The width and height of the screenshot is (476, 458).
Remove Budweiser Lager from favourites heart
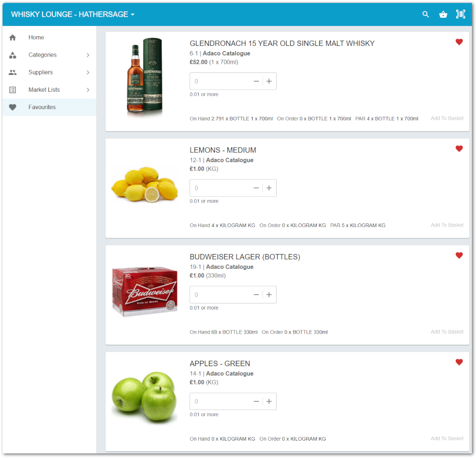459,256
